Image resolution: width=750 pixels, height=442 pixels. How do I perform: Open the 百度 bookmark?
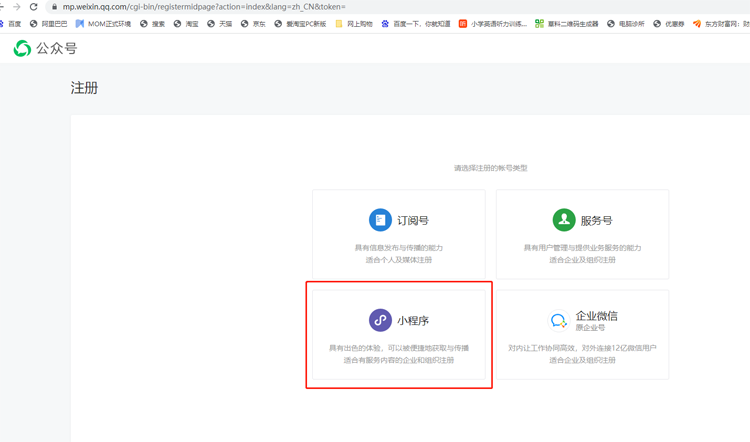click(11, 24)
